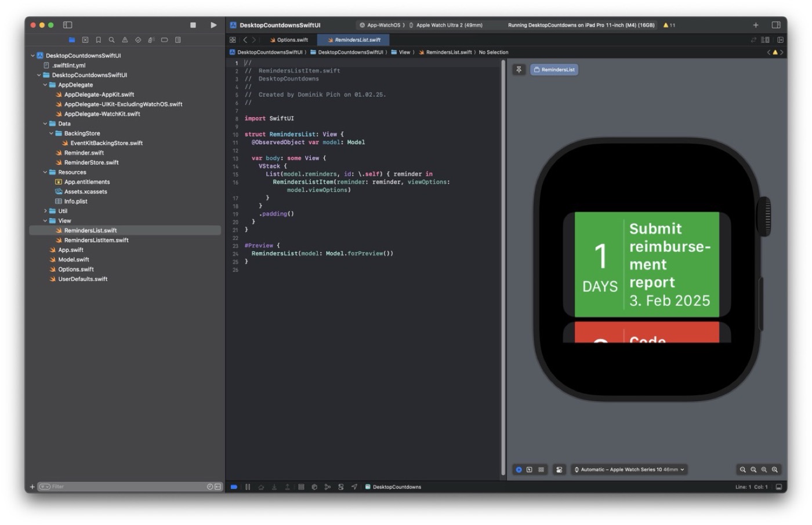Enable the Live preview mode
Image resolution: width=812 pixels, height=525 pixels.
519,470
